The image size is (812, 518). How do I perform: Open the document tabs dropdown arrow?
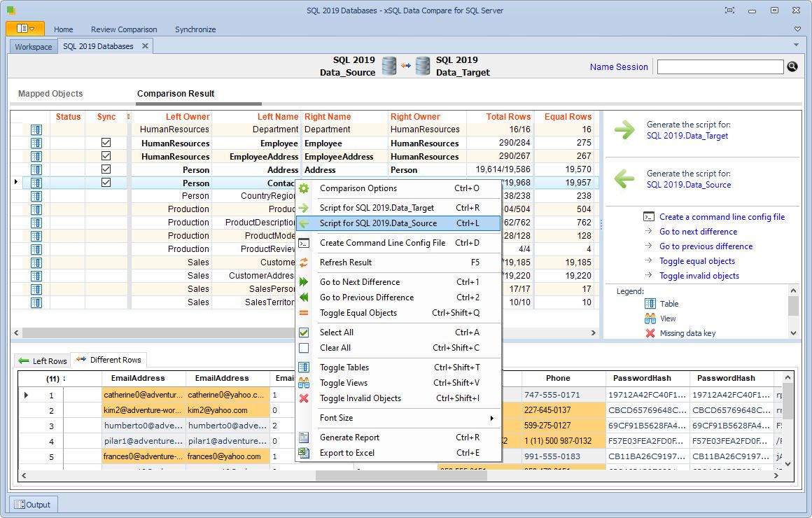tap(796, 45)
